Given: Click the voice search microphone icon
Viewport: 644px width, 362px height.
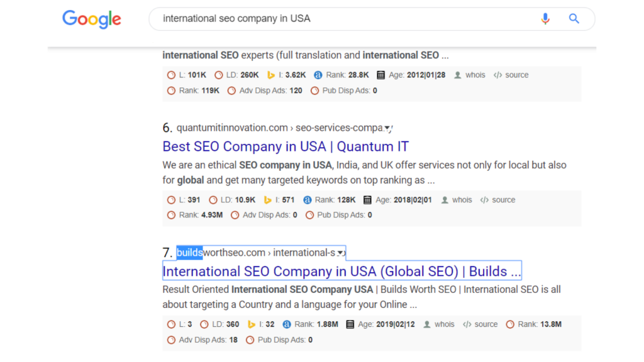Looking at the screenshot, I should coord(545,19).
